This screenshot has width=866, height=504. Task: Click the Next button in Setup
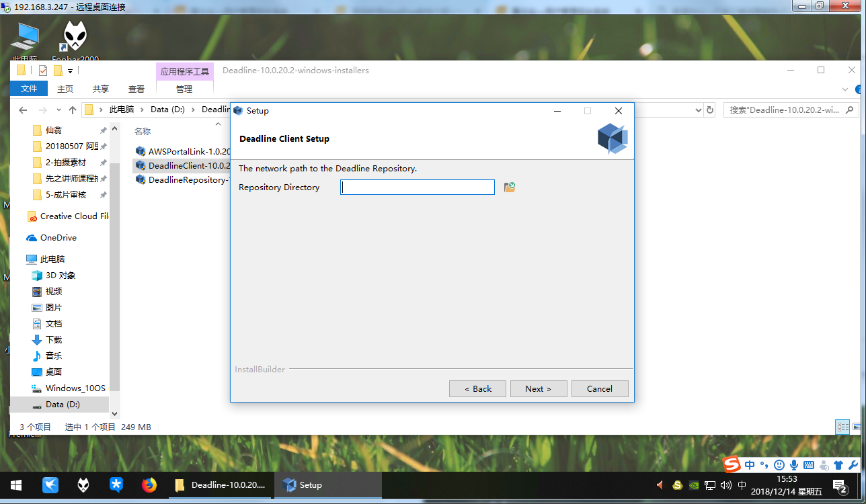tap(538, 388)
